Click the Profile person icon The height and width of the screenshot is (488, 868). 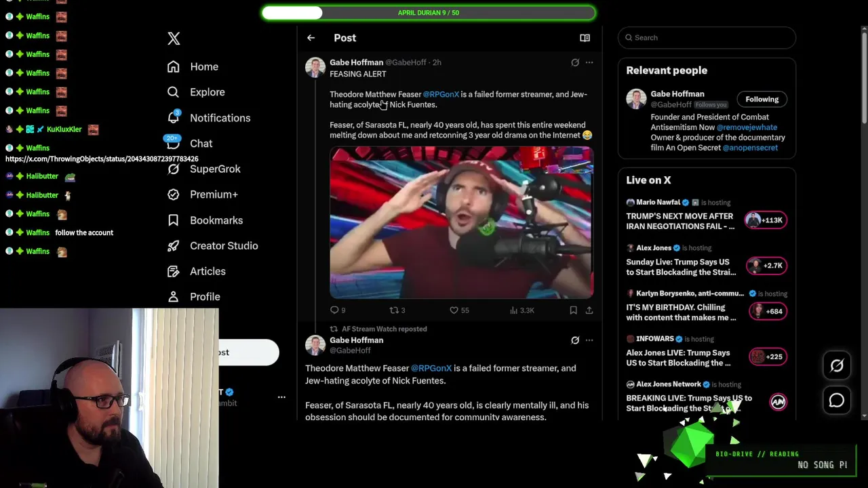coord(174,297)
